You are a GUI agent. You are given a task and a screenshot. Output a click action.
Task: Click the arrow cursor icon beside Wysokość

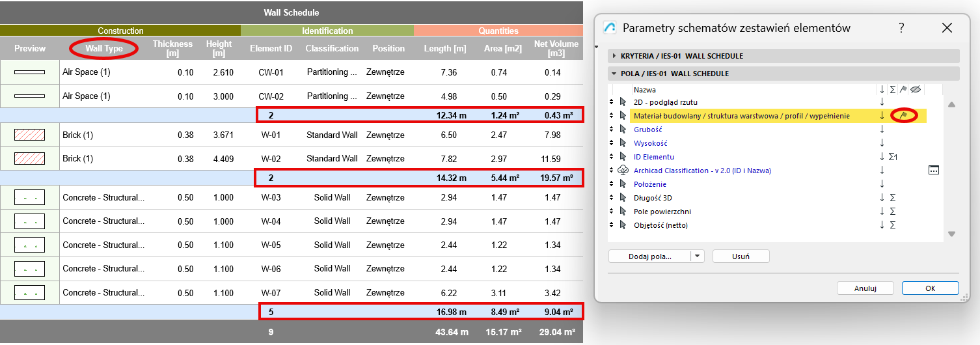623,143
